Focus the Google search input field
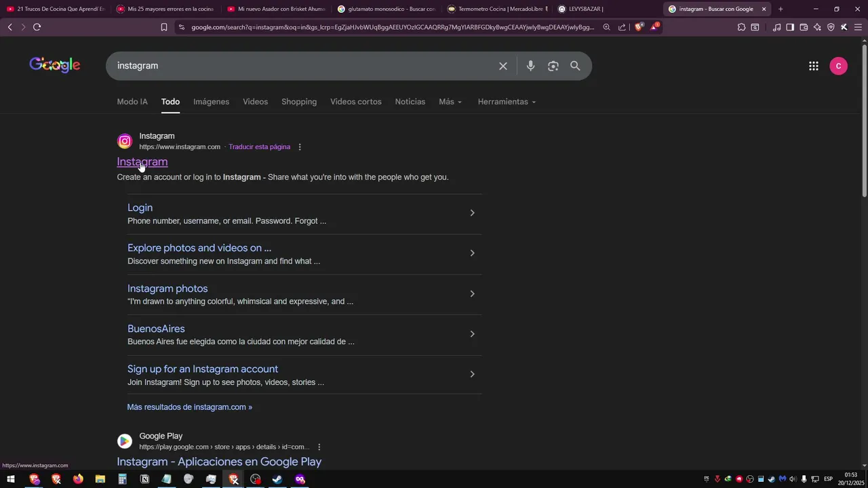Viewport: 868px width, 488px height. 304,66
